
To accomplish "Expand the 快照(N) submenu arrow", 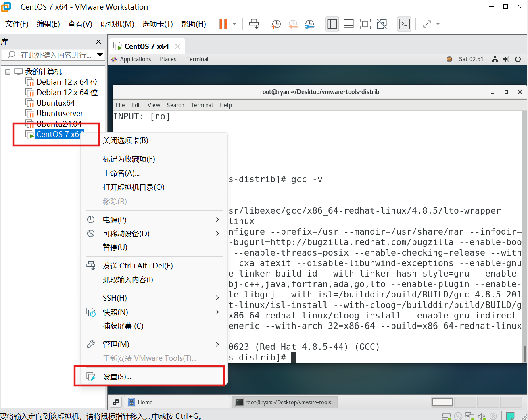I will pos(217,312).
